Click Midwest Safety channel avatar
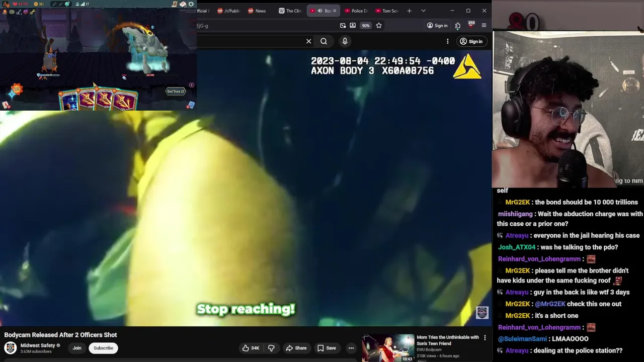644x362 pixels. [10, 348]
